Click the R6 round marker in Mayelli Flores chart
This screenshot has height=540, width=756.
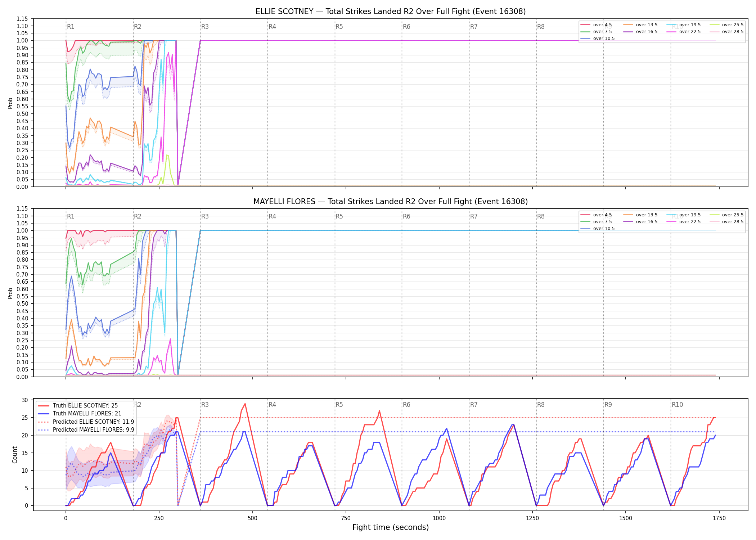click(x=406, y=216)
